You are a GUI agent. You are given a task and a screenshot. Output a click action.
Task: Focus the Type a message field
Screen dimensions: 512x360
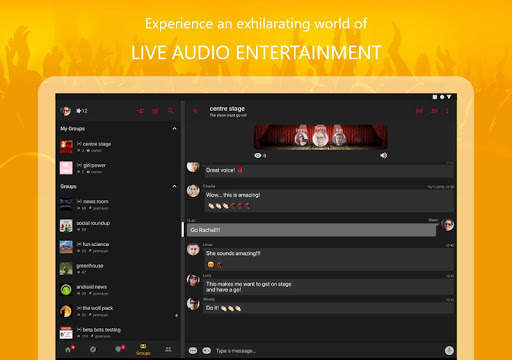pos(328,350)
